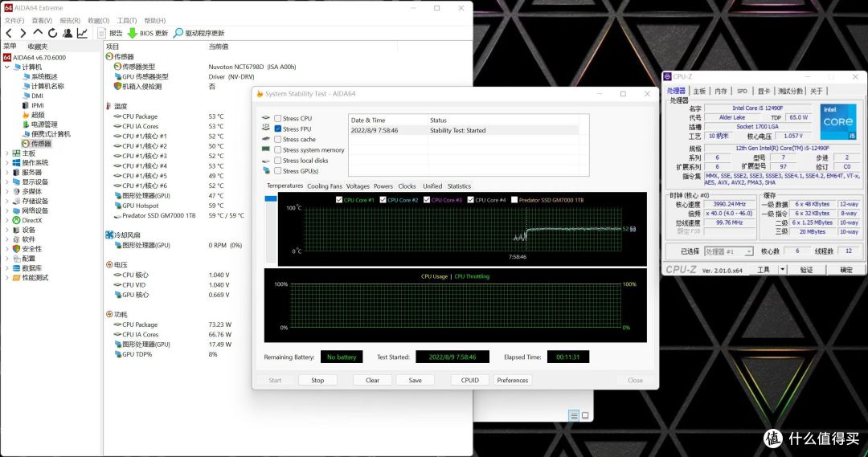Click the 多媒体 icon in tree

[16, 191]
